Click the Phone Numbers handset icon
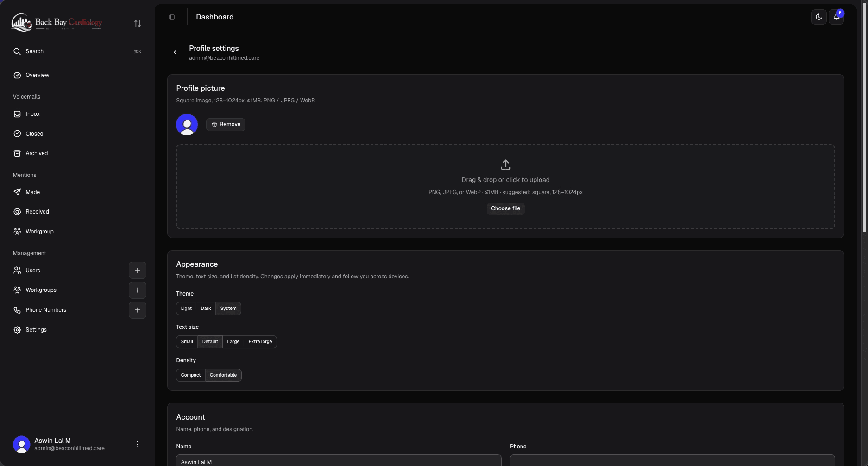The image size is (868, 466). tap(17, 310)
